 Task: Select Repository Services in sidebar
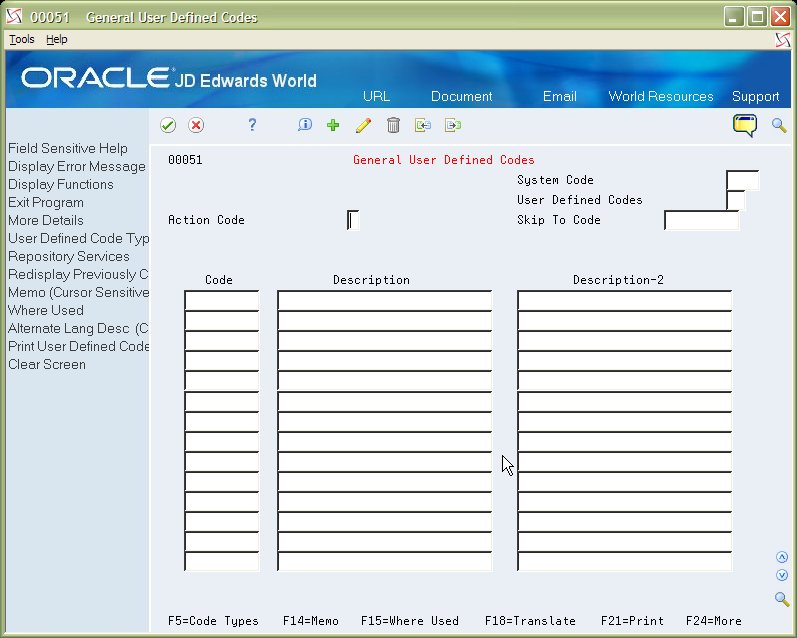pyautogui.click(x=69, y=256)
